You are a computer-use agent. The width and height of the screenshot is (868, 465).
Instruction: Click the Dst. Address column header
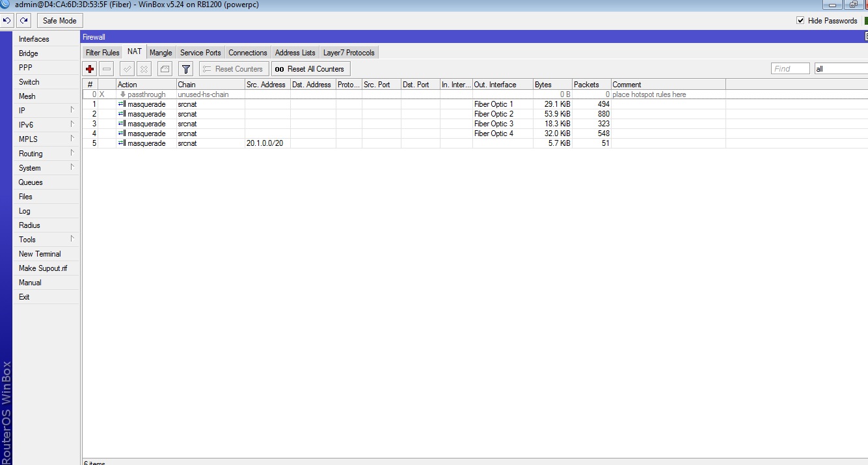(313, 85)
